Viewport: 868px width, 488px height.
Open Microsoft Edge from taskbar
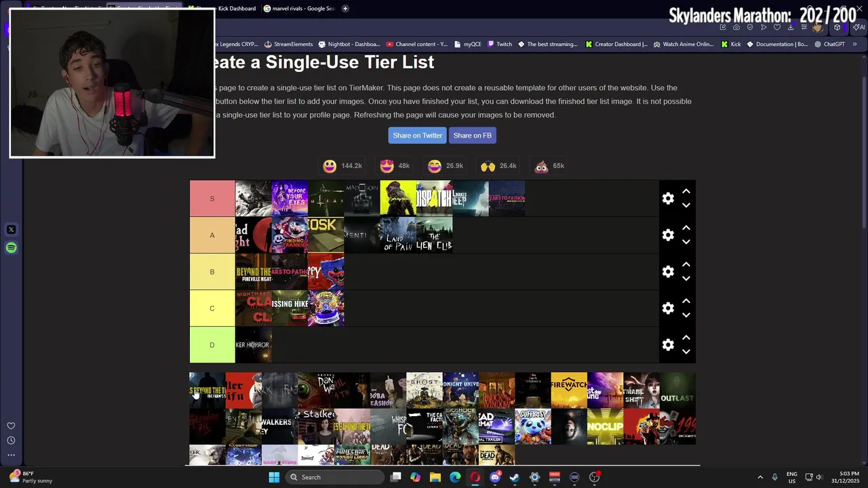click(455, 477)
